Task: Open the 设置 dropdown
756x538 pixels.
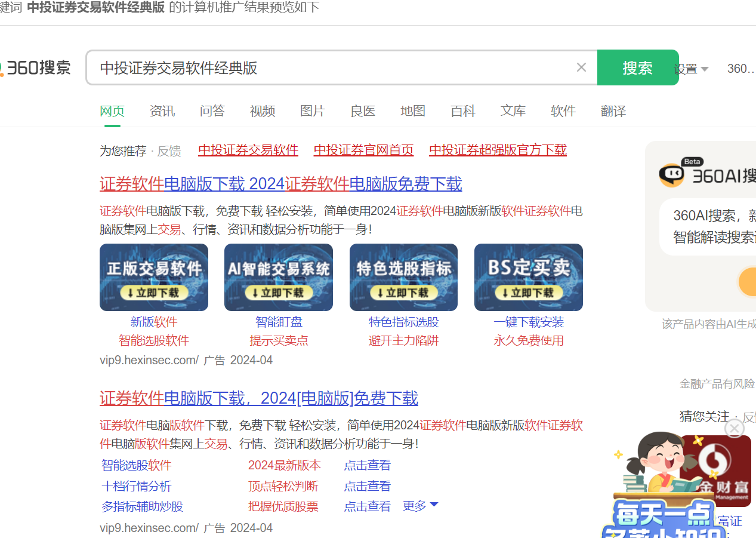Action: [x=691, y=69]
